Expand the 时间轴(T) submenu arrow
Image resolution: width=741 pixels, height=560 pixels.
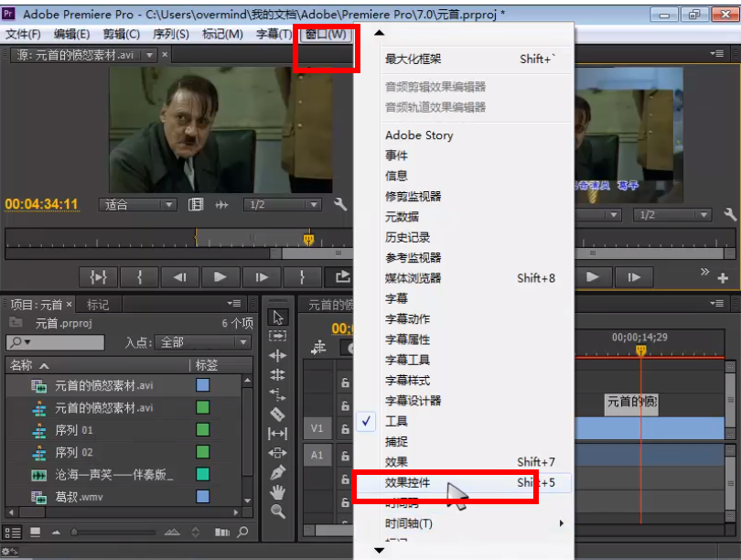(562, 523)
